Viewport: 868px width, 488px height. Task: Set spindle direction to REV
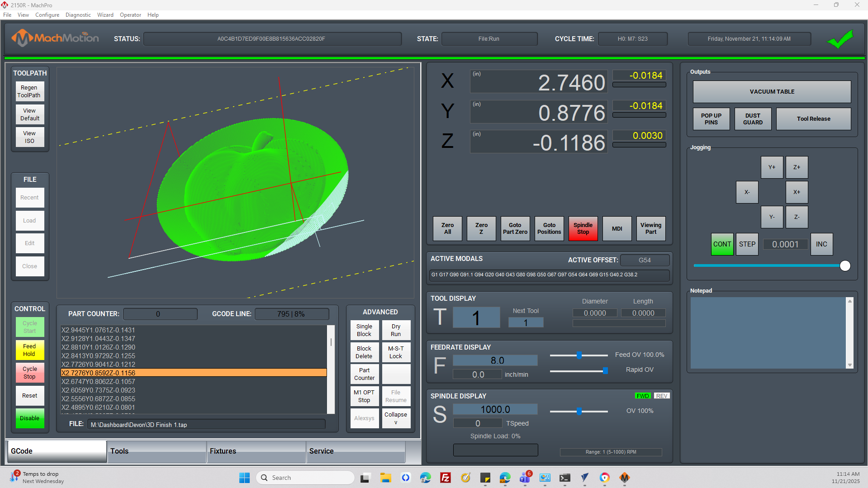[661, 396]
